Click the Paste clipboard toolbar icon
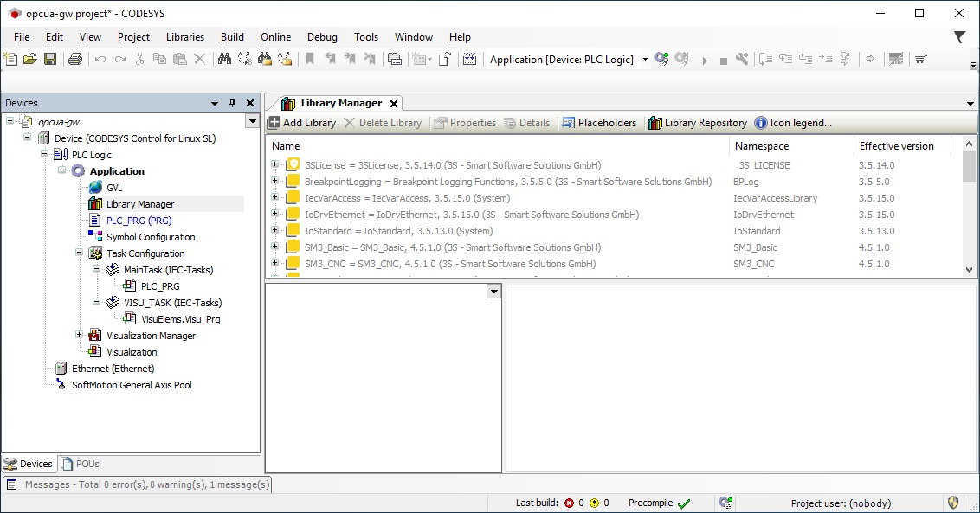The image size is (980, 513). click(180, 60)
